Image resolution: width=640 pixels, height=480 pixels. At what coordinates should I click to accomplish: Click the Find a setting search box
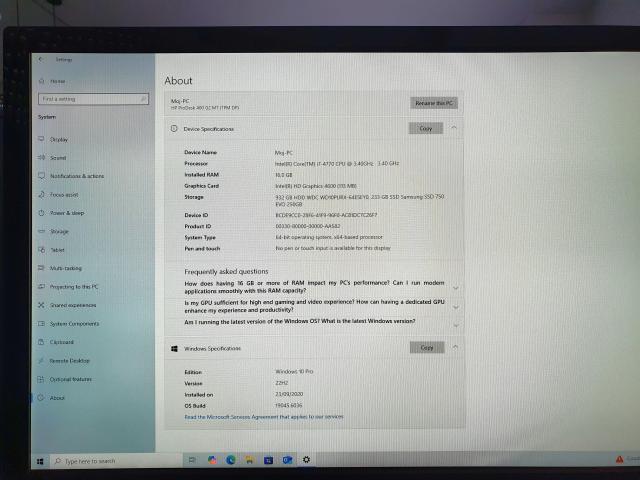pos(93,99)
